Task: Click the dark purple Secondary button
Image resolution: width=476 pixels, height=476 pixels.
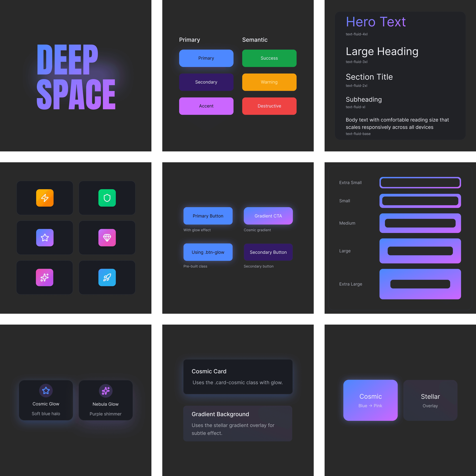Action: click(206, 82)
